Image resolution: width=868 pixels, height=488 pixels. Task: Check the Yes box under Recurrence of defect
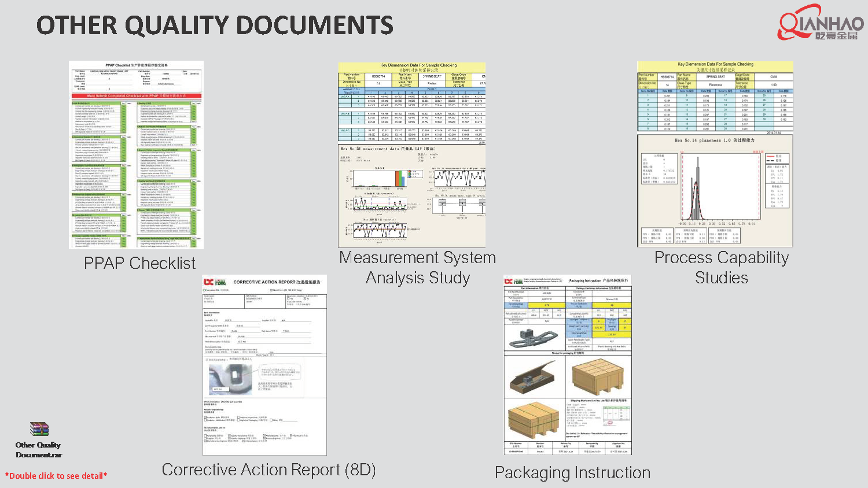pyautogui.click(x=288, y=299)
